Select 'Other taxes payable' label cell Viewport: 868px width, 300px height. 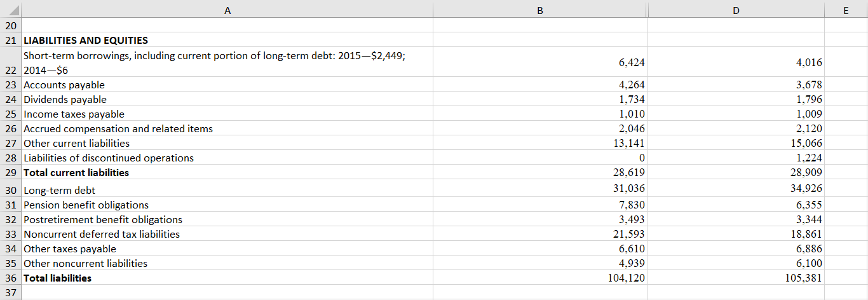(x=227, y=249)
